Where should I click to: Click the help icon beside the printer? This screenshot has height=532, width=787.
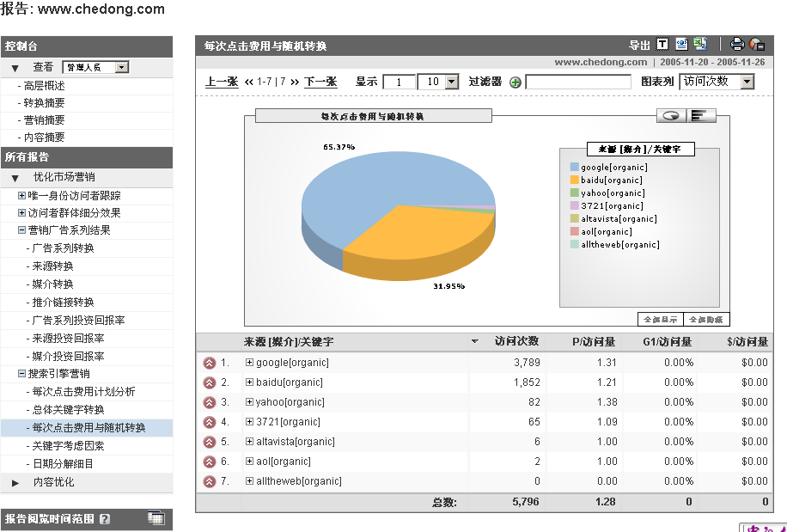(x=757, y=45)
